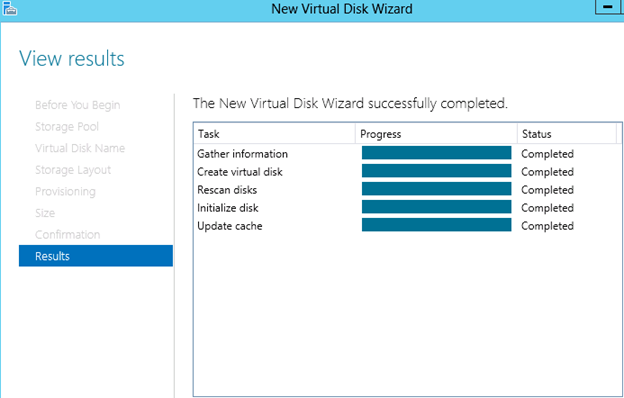
Task: Select the Rescan disks task row
Action: point(406,190)
